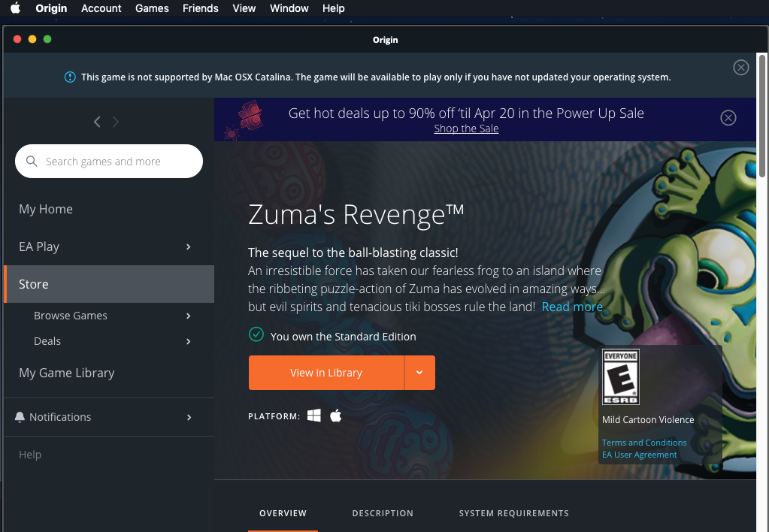The width and height of the screenshot is (769, 532).
Task: Open the Window menu
Action: [x=289, y=8]
